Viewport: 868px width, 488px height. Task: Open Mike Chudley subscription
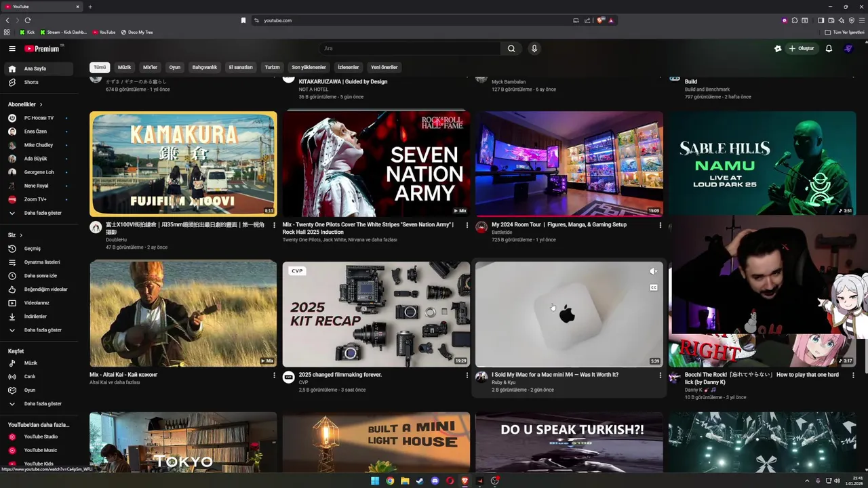[x=39, y=145]
